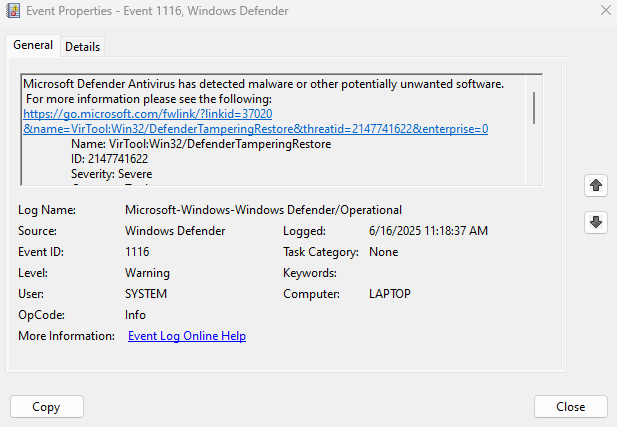Click the Task Category value 'None'
Viewport: 617px width, 427px height.
point(383,252)
